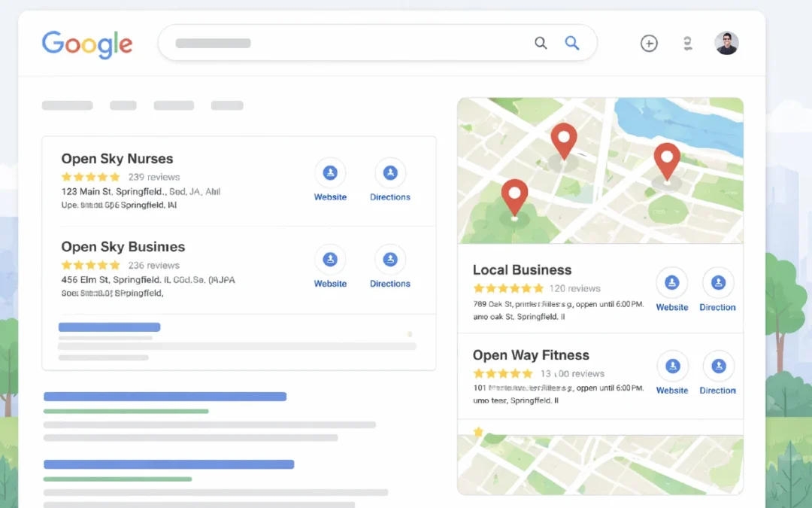Select the Website icon for Open Sky Busines
This screenshot has width=812, height=508.
tap(330, 259)
